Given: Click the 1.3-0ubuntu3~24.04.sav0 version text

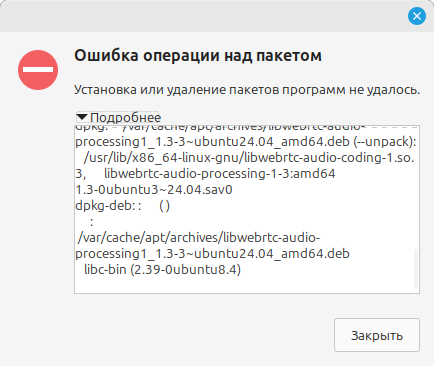Looking at the screenshot, I should point(154,190).
